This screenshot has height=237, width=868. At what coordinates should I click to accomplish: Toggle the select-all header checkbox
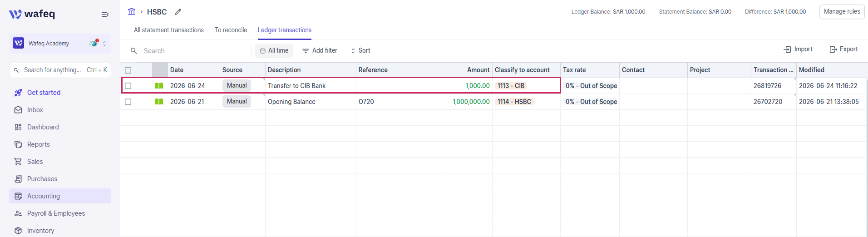click(x=128, y=70)
